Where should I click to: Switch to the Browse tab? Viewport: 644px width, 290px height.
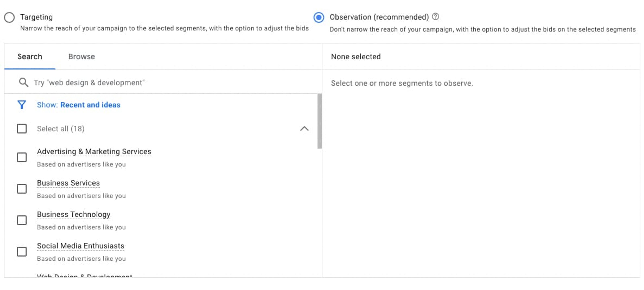click(x=82, y=57)
